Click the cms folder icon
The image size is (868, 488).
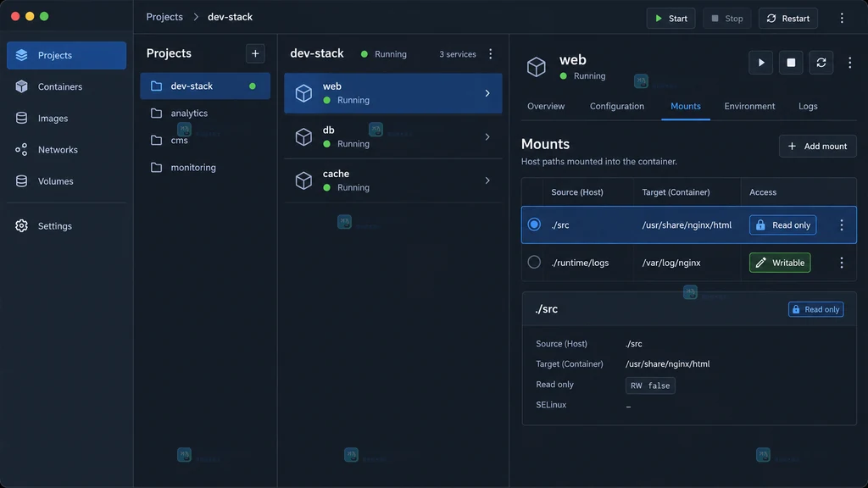(x=157, y=140)
